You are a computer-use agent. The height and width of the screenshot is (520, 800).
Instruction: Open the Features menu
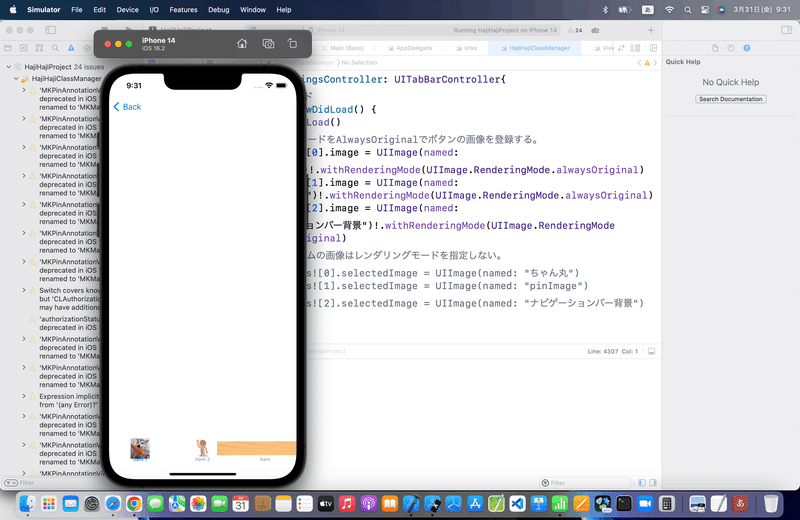(x=183, y=10)
